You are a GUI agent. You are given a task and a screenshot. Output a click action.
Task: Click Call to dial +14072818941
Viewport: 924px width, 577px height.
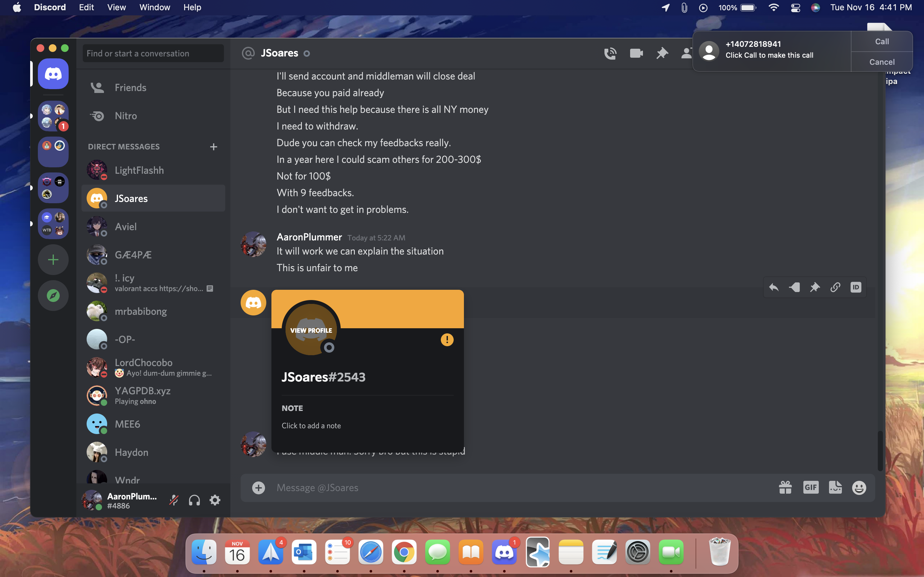pyautogui.click(x=882, y=42)
